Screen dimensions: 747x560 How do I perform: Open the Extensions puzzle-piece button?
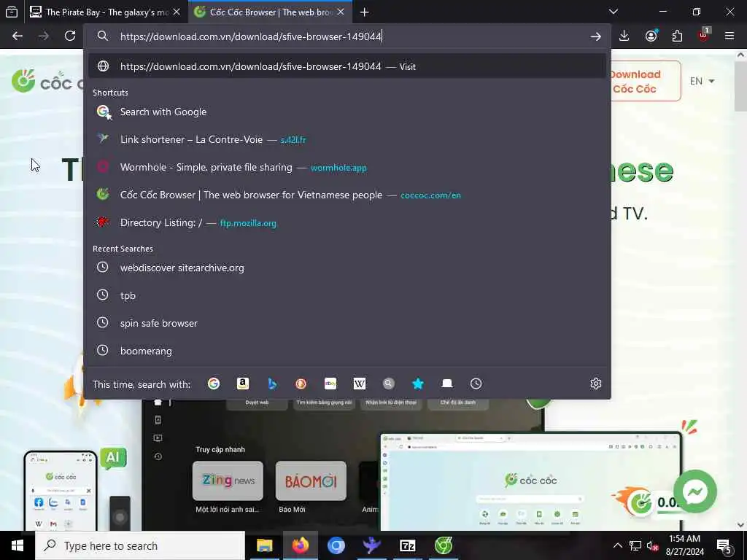677,36
